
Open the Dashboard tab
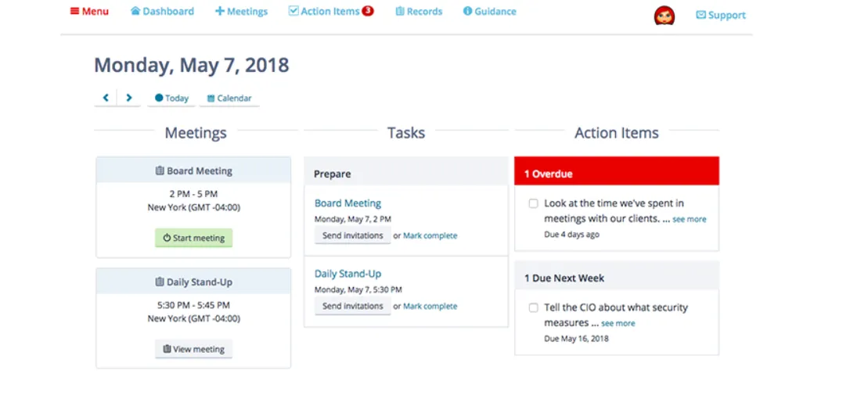point(162,11)
